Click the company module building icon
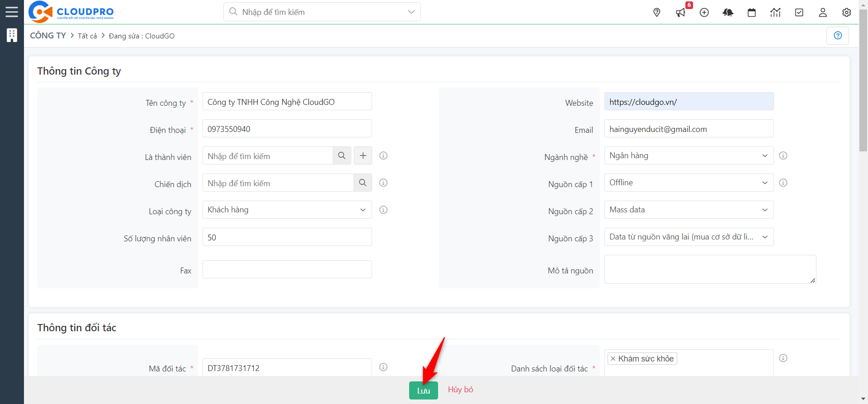This screenshot has height=404, width=868. tap(12, 35)
